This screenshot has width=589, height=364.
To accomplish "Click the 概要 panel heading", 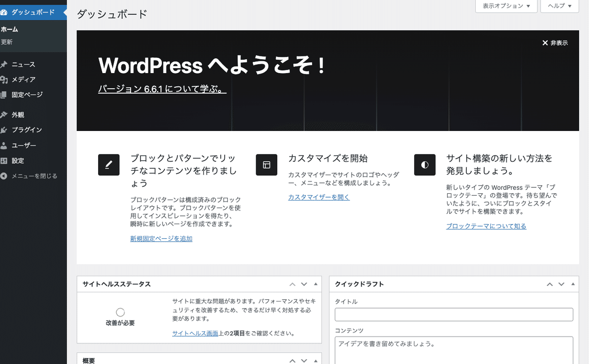I will click(x=89, y=361).
